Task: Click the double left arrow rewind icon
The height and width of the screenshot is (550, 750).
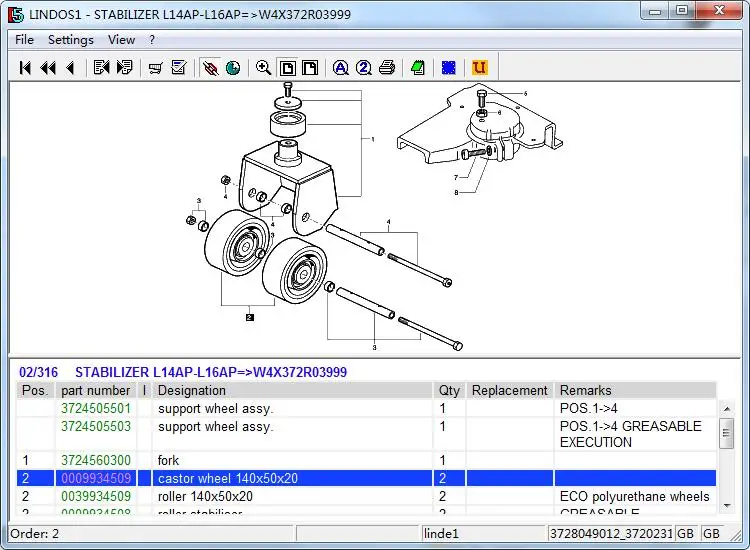Action: click(48, 67)
